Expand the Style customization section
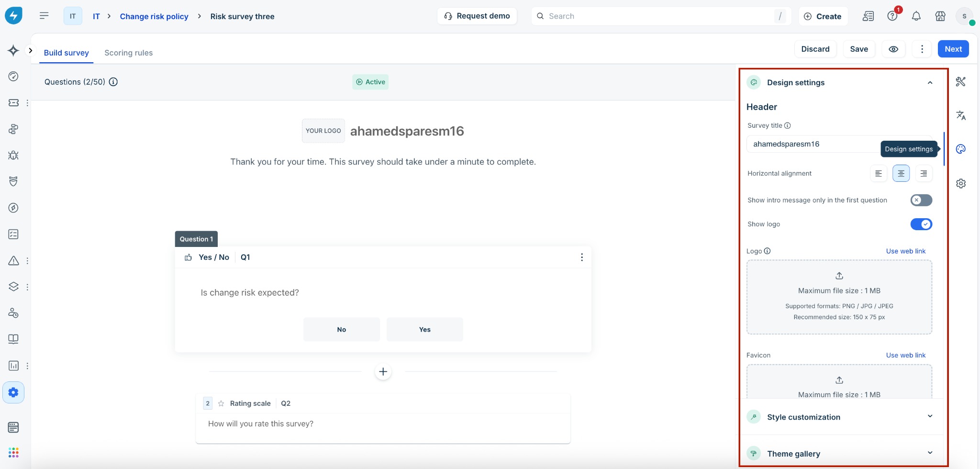980x469 pixels. tap(840, 417)
